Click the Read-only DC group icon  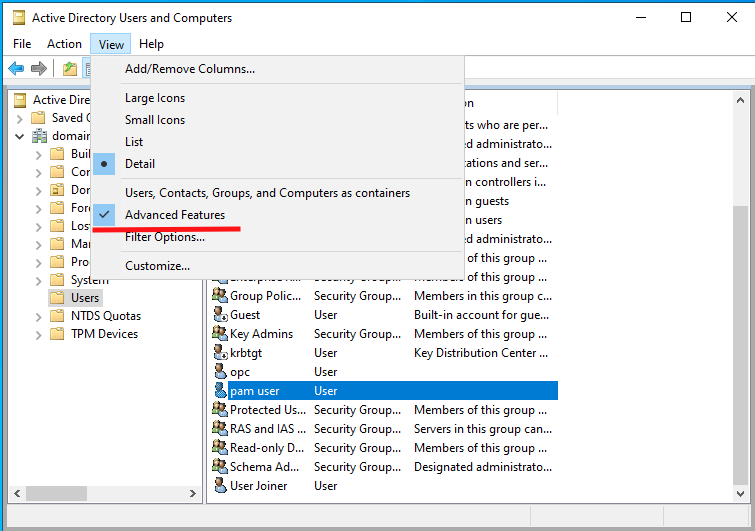click(220, 447)
